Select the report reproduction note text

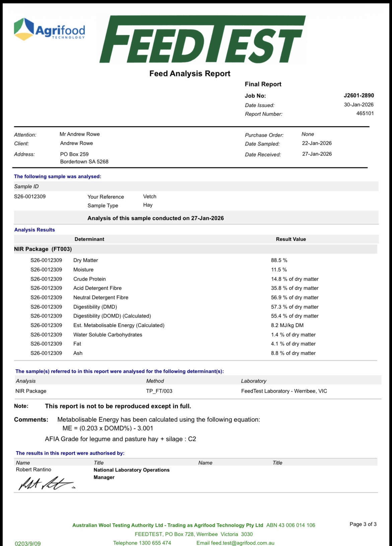point(118,406)
